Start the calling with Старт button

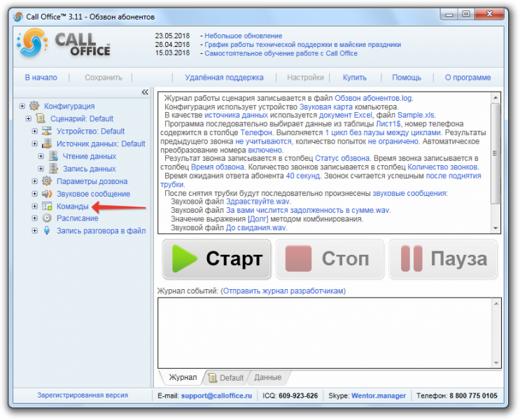point(217,259)
